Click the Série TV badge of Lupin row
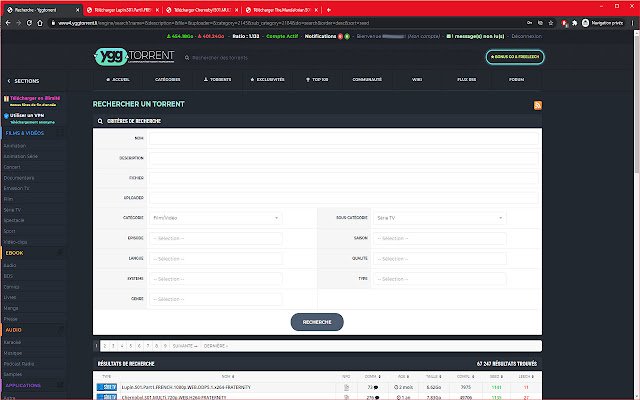Viewport: 640px width, 400px height. click(107, 387)
